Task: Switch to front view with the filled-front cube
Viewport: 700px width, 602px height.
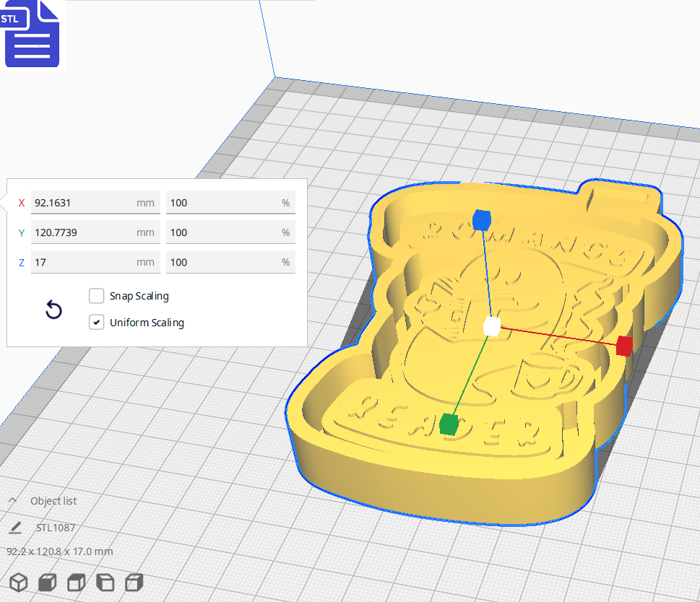Action: pos(48,583)
